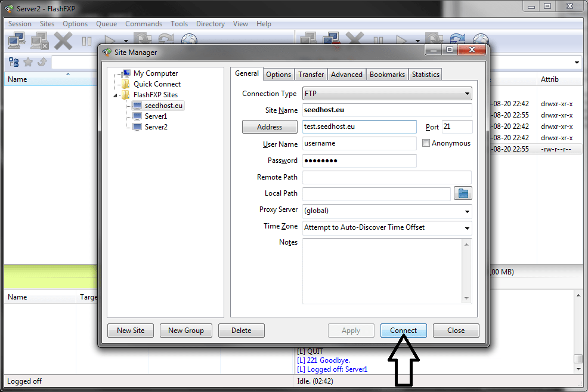The image size is (588, 392).
Task: Switch to the Bookmarks tab
Action: click(387, 74)
